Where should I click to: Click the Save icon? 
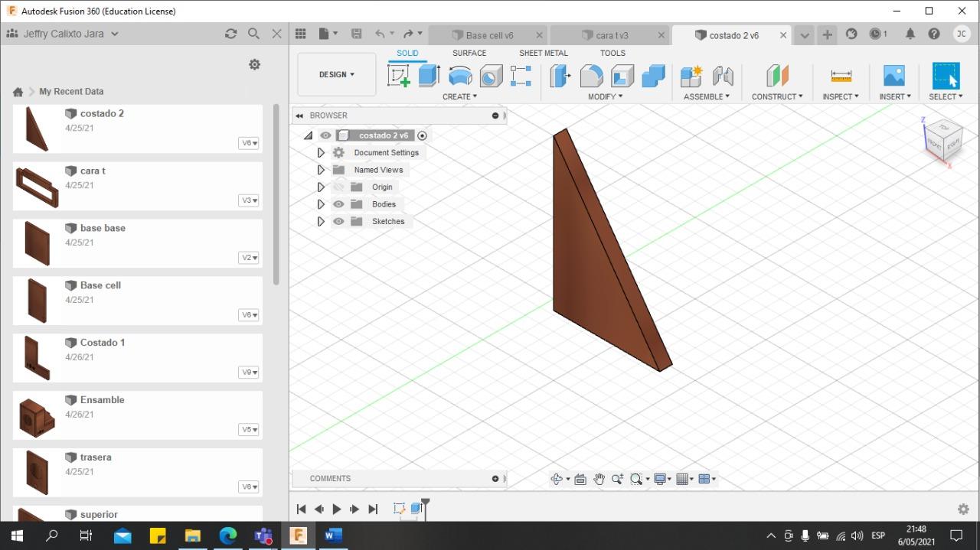click(x=356, y=34)
